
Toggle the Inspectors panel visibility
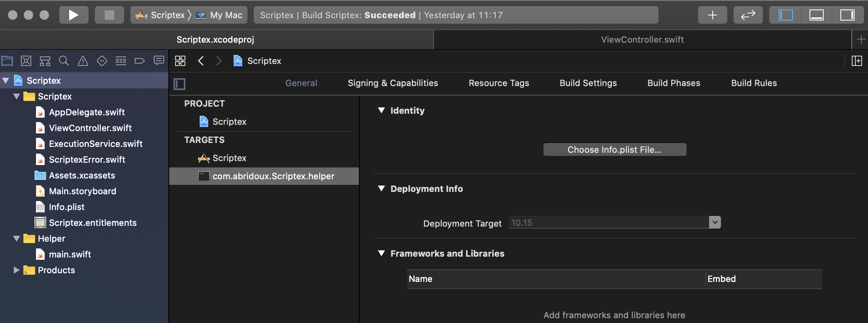[847, 15]
